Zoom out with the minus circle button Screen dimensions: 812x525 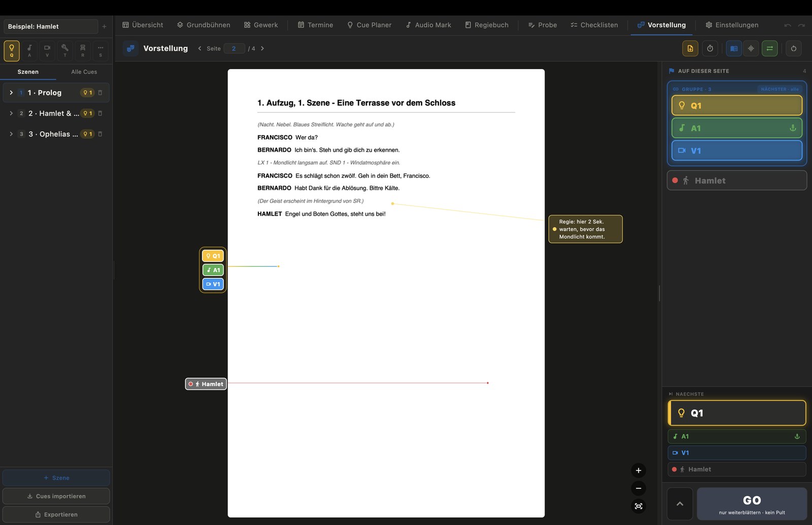(x=638, y=488)
